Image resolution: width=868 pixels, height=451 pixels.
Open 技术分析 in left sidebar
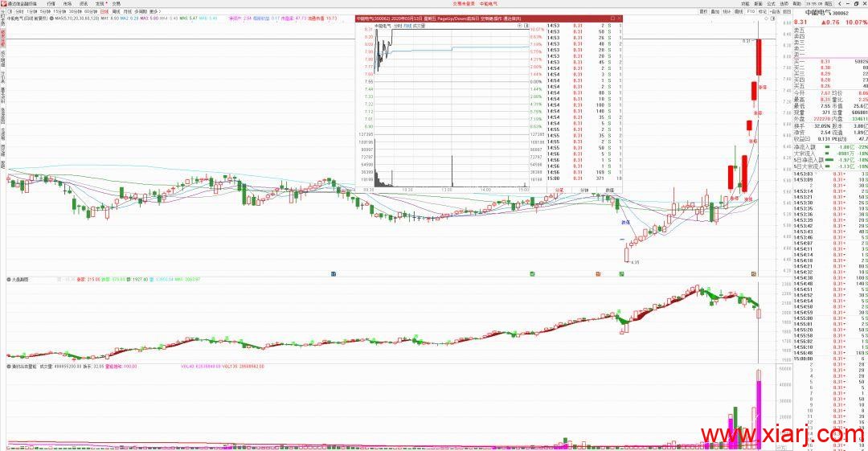tap(2, 37)
